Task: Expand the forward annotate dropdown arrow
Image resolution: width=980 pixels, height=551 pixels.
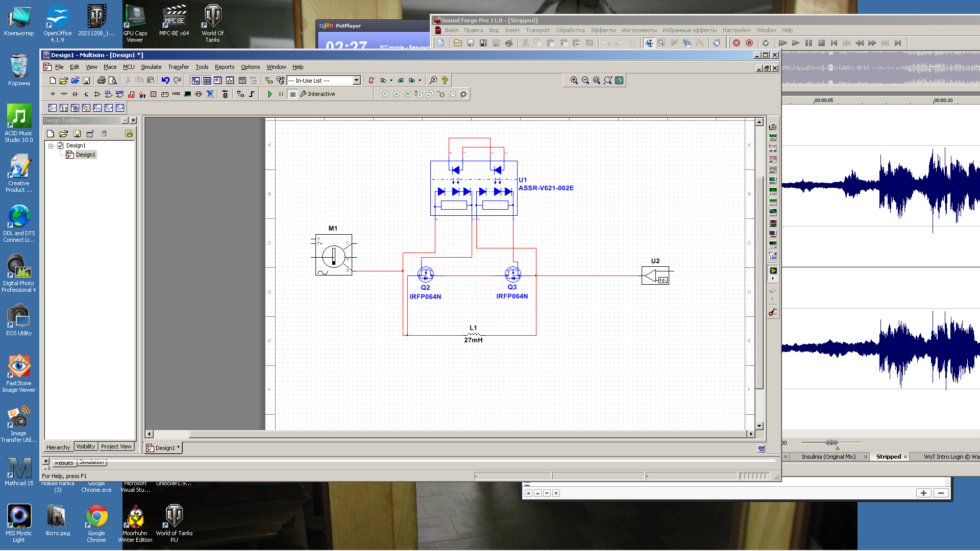Action: (420, 81)
